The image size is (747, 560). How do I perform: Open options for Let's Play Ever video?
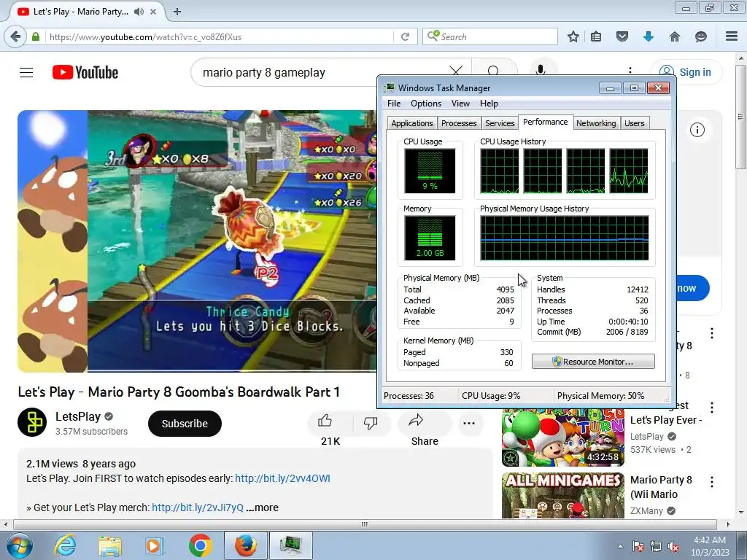(x=712, y=408)
